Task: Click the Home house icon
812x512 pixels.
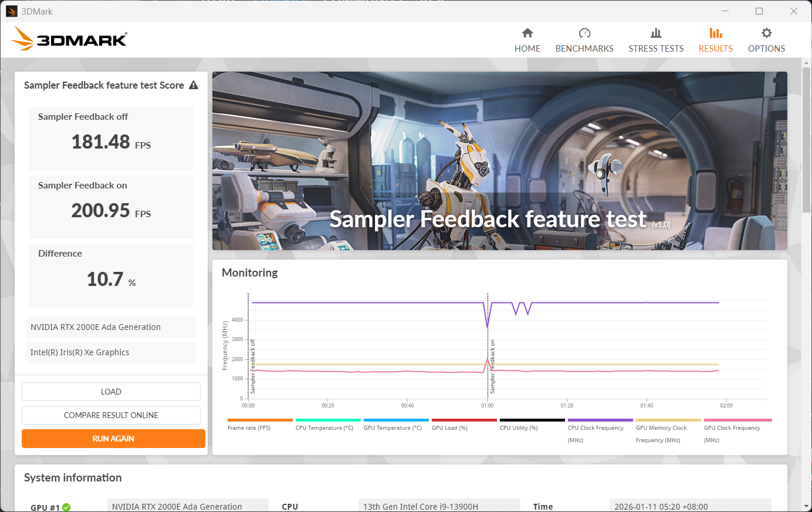Action: tap(527, 33)
